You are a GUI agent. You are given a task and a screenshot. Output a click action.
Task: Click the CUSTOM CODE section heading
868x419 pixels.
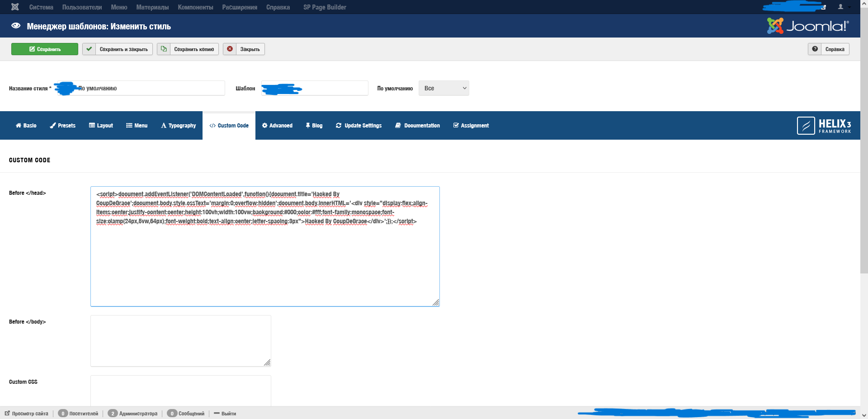point(30,160)
